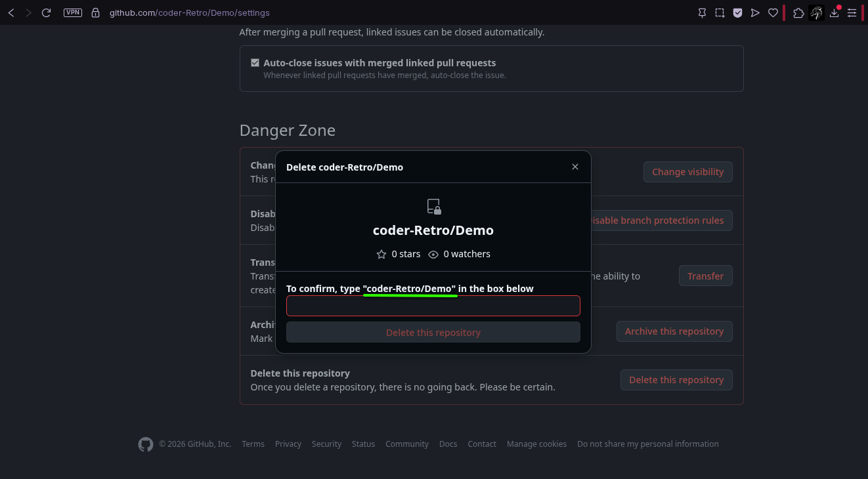The width and height of the screenshot is (868, 479).
Task: Open the extensions cube icon
Action: tap(798, 12)
